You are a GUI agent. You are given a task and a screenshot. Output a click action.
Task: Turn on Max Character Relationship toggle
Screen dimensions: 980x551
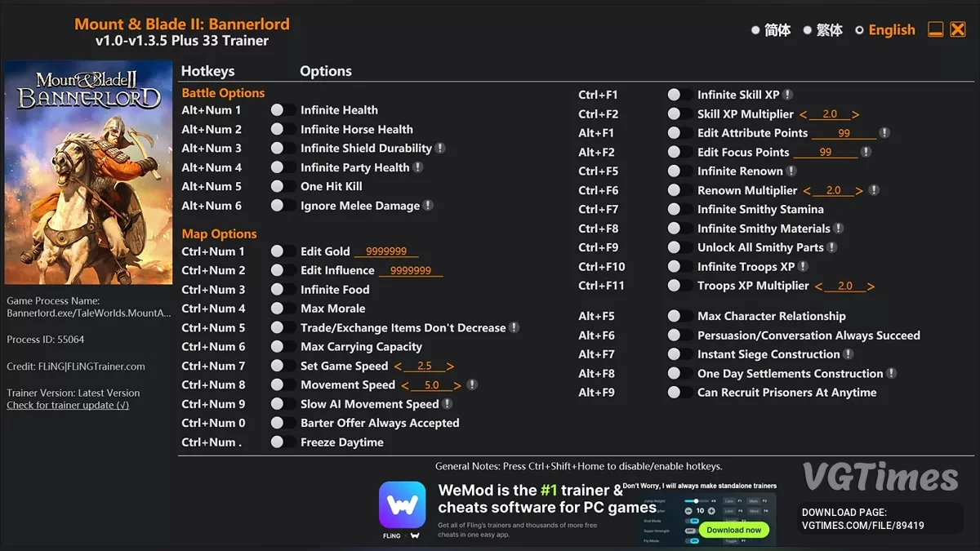coord(680,316)
